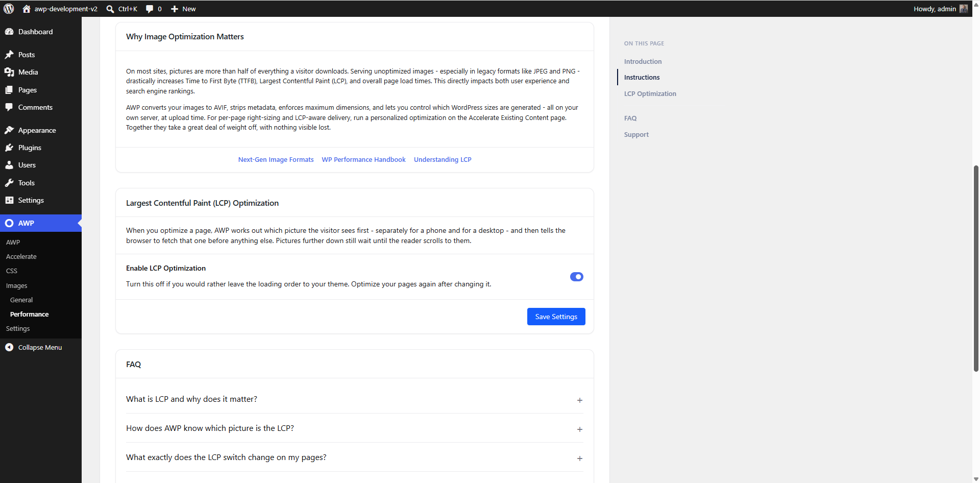Click the Plugins plug icon
This screenshot has width=980, height=483.
[x=9, y=148]
